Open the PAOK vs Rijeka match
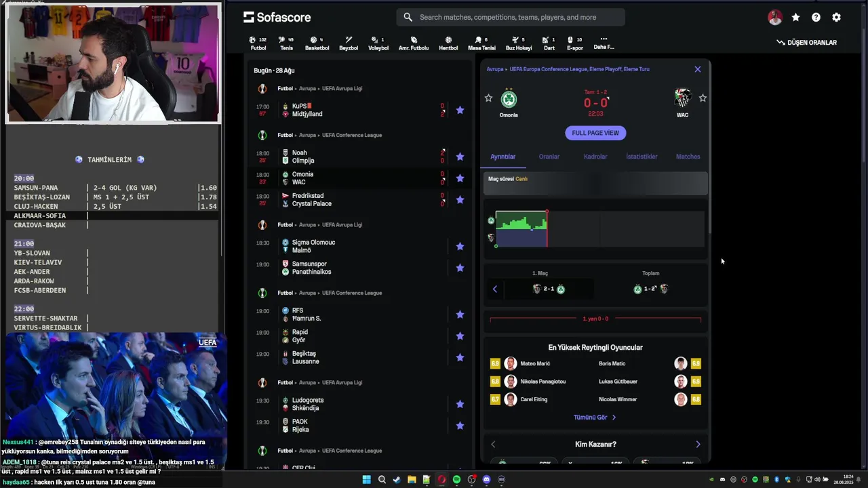Screen dimensions: 868x488 [x=359, y=426]
